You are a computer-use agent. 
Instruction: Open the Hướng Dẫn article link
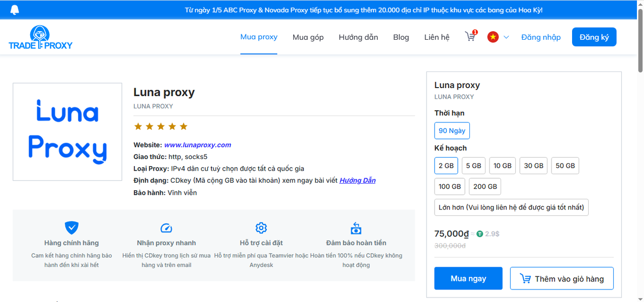tap(358, 180)
